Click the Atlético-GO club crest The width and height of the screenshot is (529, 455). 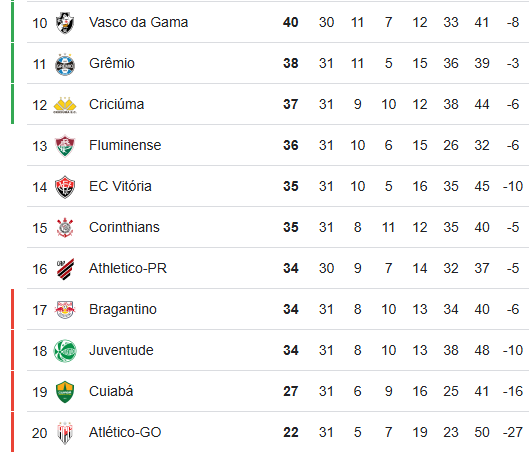65,433
